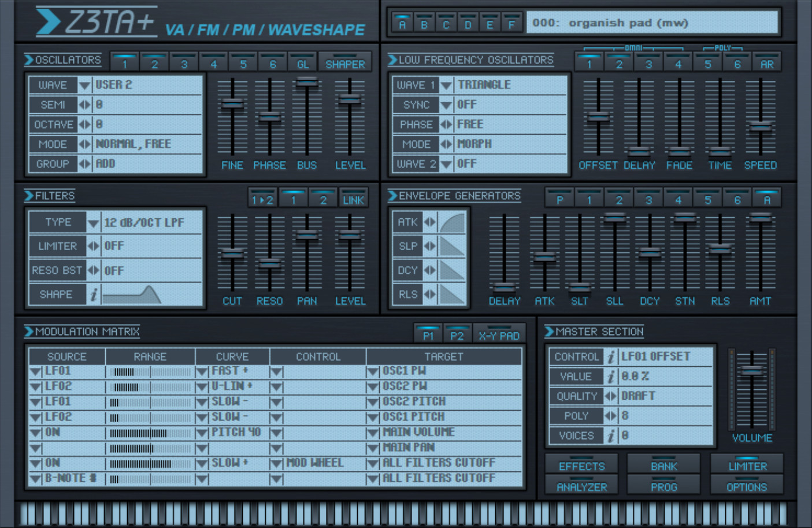This screenshot has height=528, width=812.
Task: Click the OCTAVE value stepper arrows
Action: coord(84,125)
